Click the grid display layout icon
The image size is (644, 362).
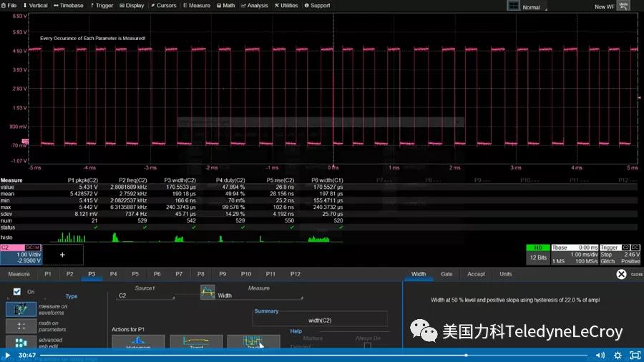pyautogui.click(x=512, y=6)
